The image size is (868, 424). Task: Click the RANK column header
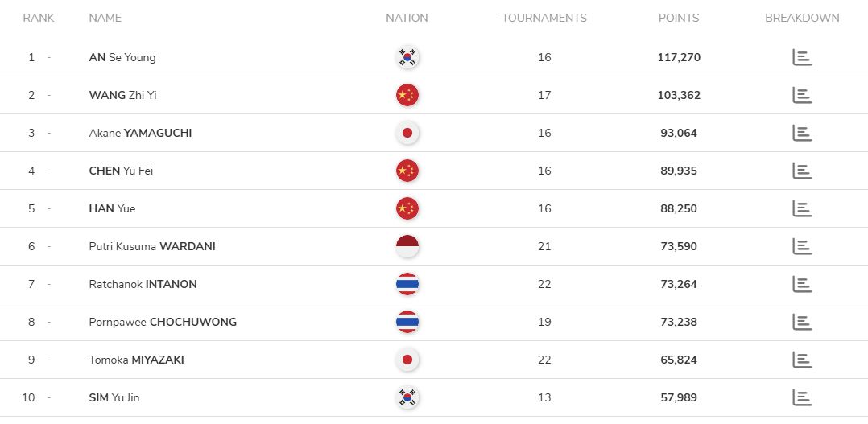tap(39, 18)
